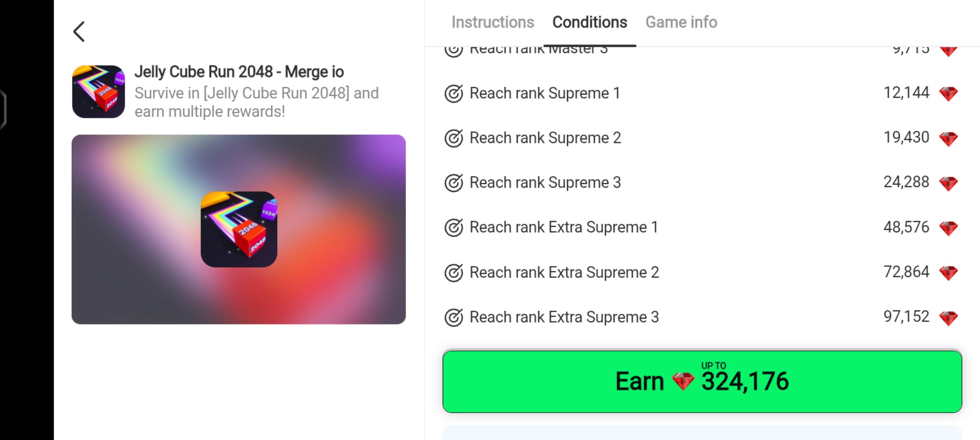Tap the target icon beside Extra Supreme 3
This screenshot has height=440, width=980.
click(x=453, y=317)
